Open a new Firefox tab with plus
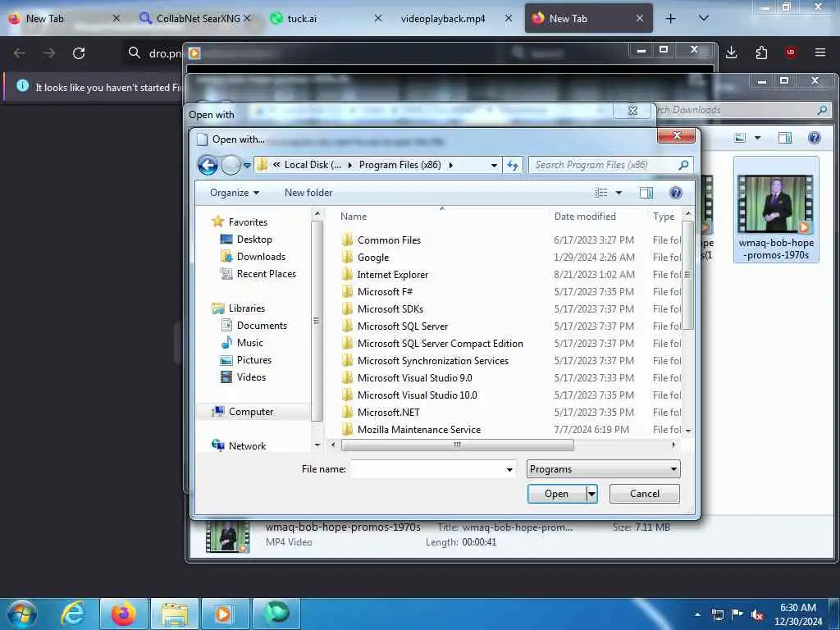 (670, 19)
